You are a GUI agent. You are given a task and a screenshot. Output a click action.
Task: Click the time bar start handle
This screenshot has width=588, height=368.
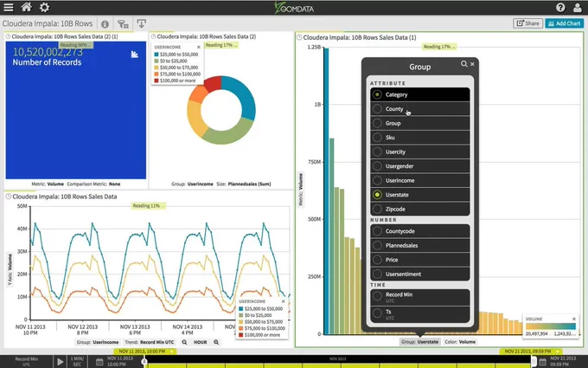click(x=144, y=362)
